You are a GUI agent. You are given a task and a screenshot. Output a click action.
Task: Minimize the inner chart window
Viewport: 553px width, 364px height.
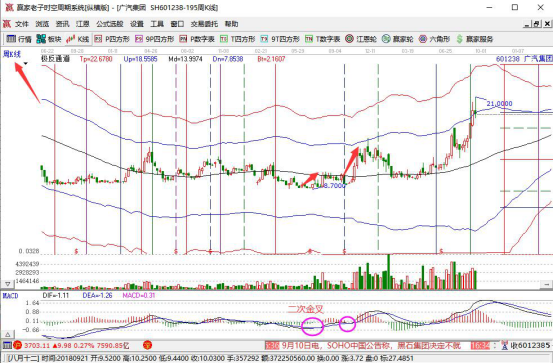click(527, 24)
